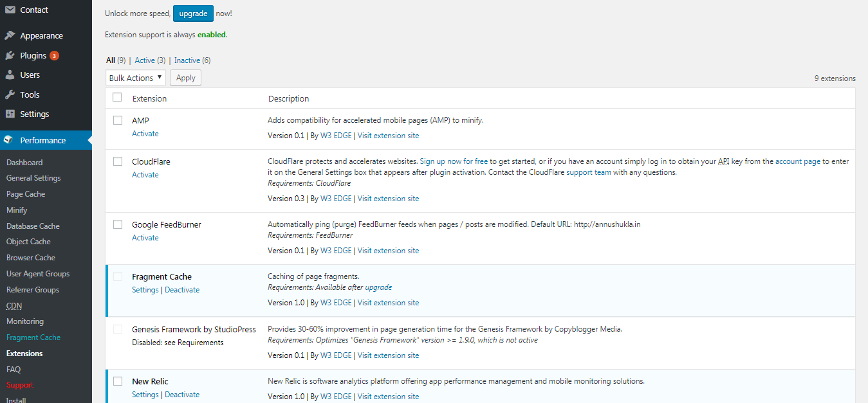This screenshot has height=403, width=868.
Task: Deactivate the Fragment Cache extension
Action: [182, 290]
